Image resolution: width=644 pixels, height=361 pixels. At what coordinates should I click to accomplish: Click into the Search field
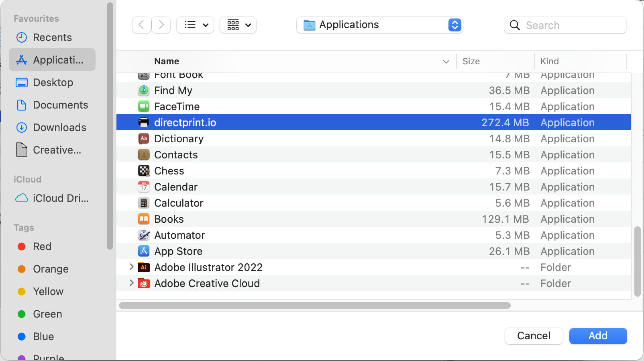click(x=565, y=25)
